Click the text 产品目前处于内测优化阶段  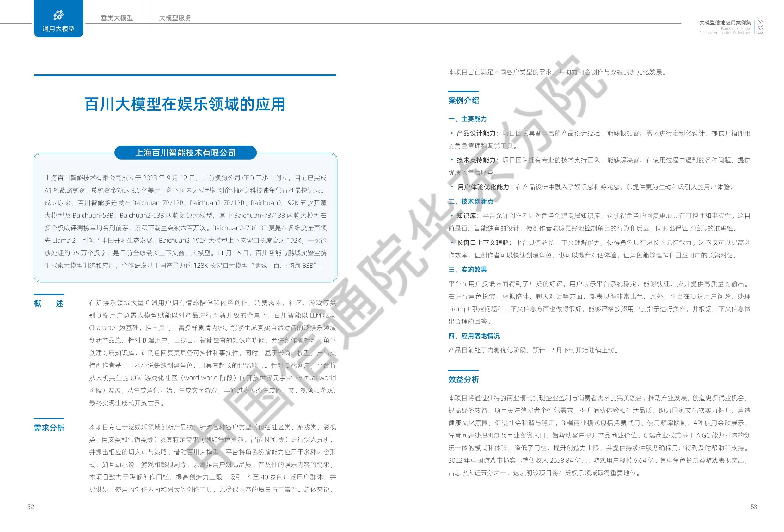coord(487,350)
